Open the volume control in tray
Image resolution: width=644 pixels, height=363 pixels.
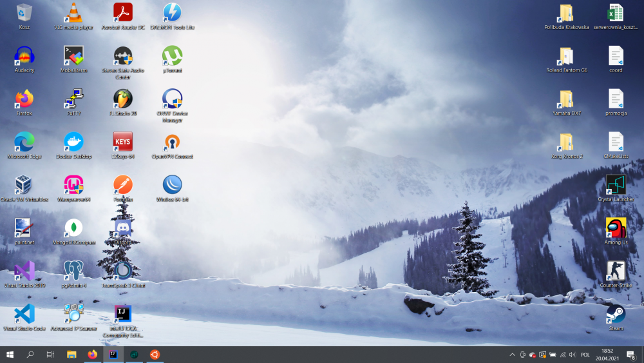pos(573,355)
